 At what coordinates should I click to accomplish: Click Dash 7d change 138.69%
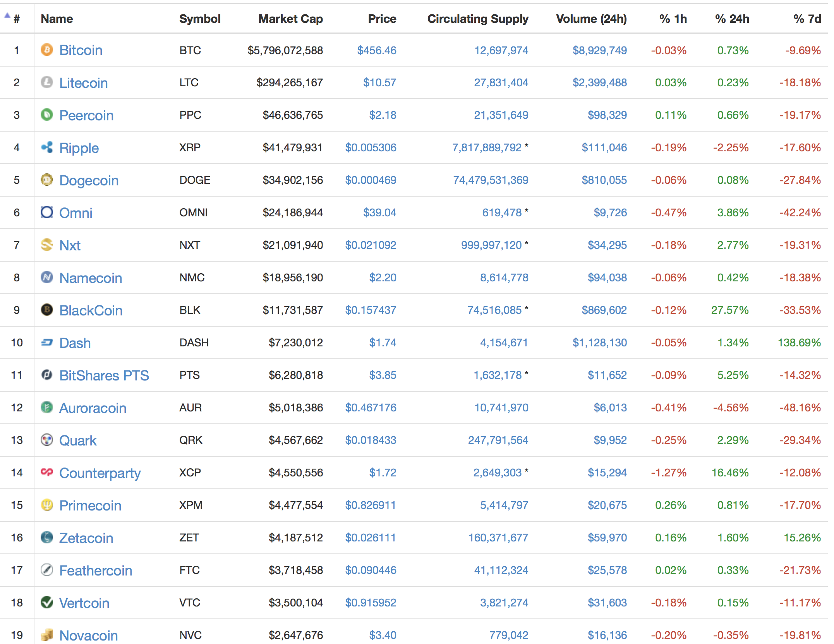[799, 343]
